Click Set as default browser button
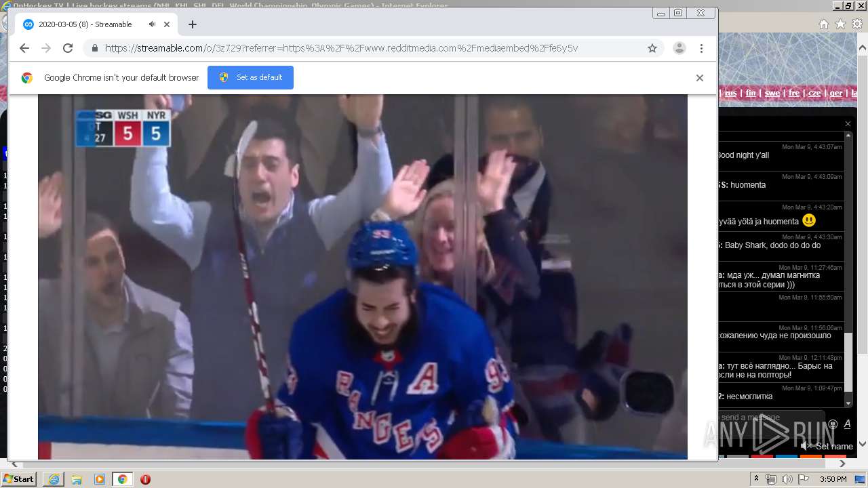This screenshot has width=868, height=488. (250, 77)
